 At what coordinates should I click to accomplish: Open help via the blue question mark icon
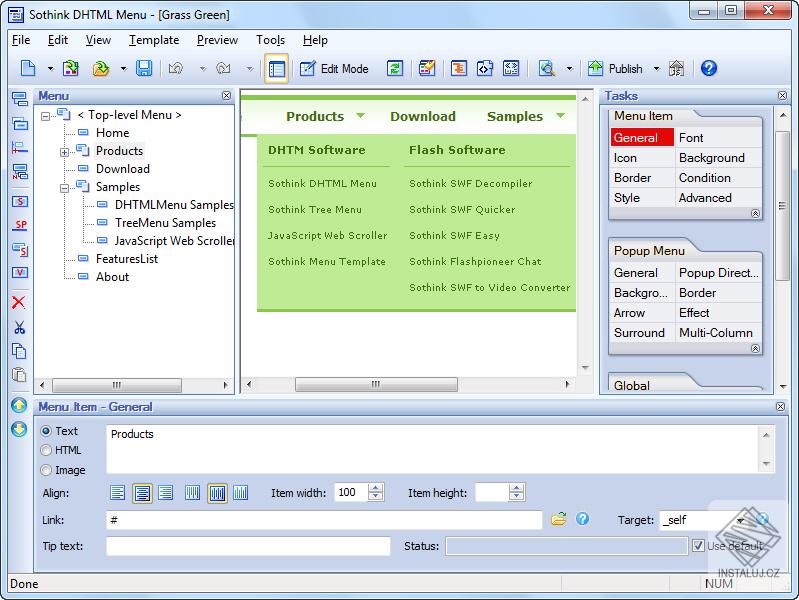[709, 69]
